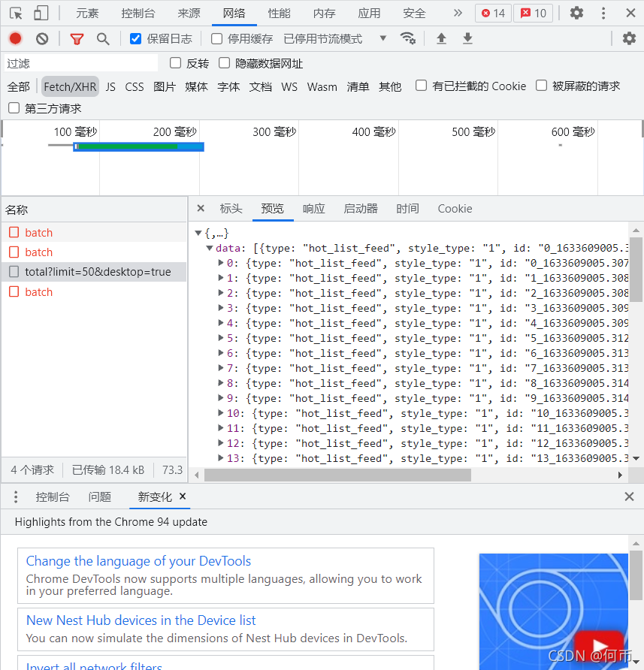The image size is (644, 670).
Task: Open the 时间 details tab
Action: 407,209
